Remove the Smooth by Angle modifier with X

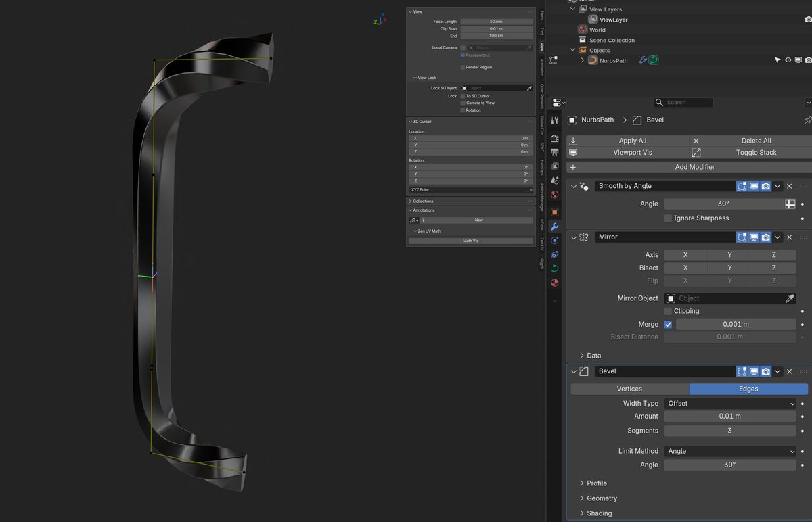789,186
